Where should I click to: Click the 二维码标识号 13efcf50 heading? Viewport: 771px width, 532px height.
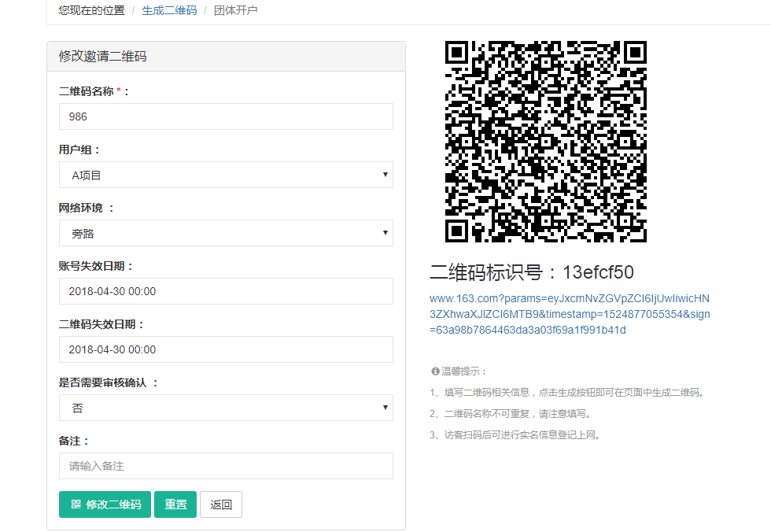532,272
